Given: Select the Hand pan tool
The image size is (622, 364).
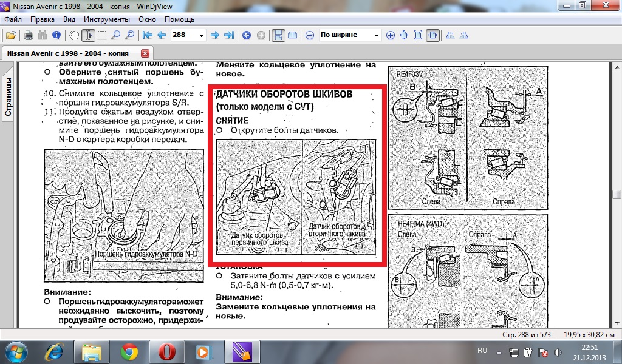Looking at the screenshot, I should (75, 35).
